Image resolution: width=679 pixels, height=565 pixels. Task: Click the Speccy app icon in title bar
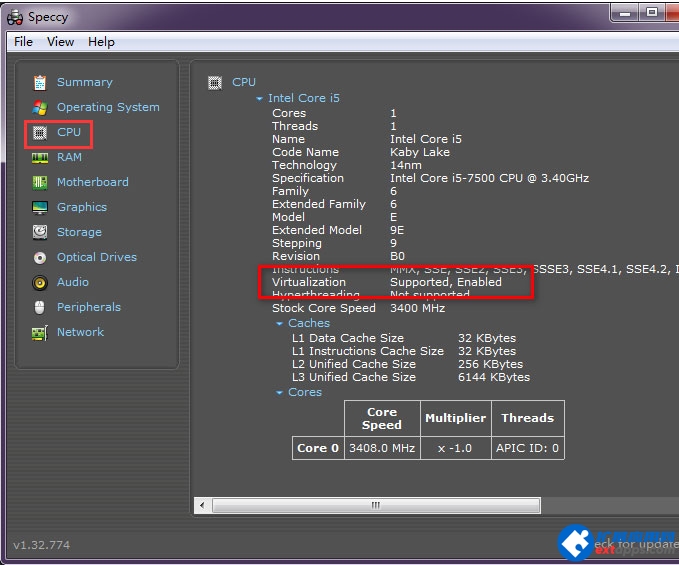click(15, 17)
